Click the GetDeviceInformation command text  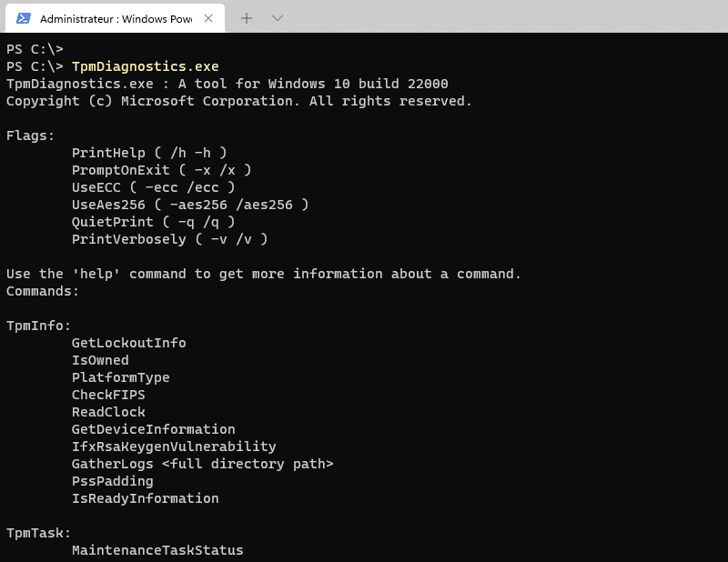[153, 429]
